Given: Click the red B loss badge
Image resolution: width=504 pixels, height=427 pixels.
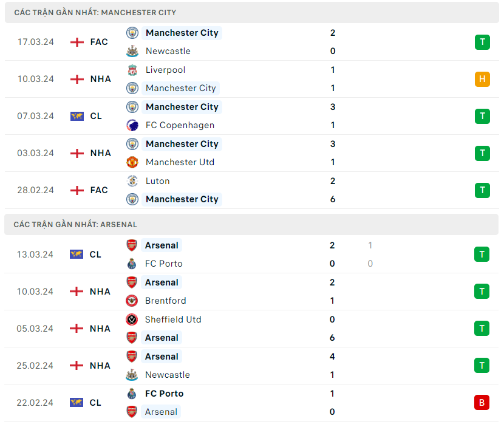Looking at the screenshot, I should [x=482, y=403].
